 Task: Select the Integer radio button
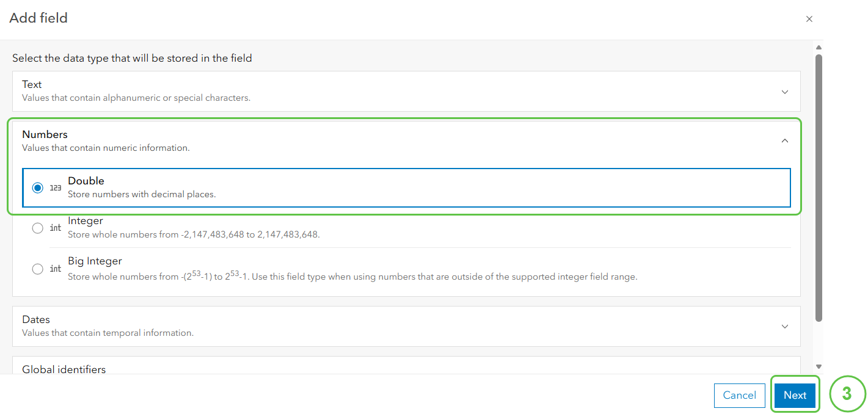click(x=38, y=228)
